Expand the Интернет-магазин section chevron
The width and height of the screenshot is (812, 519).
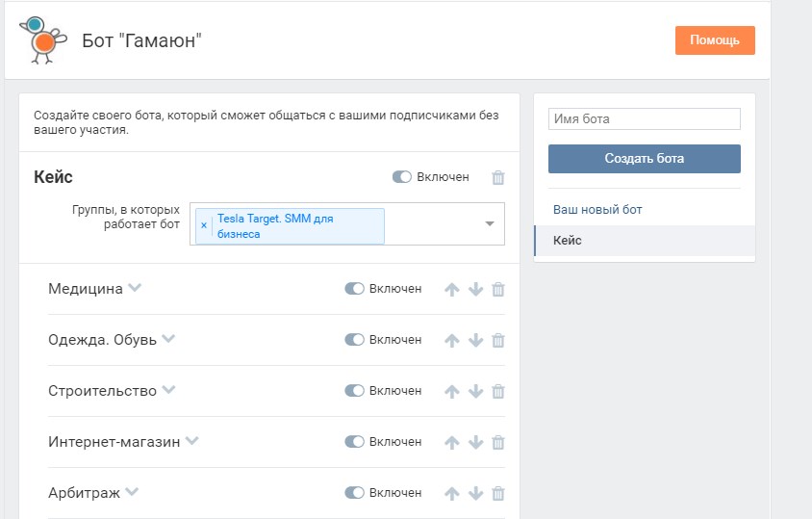point(192,441)
